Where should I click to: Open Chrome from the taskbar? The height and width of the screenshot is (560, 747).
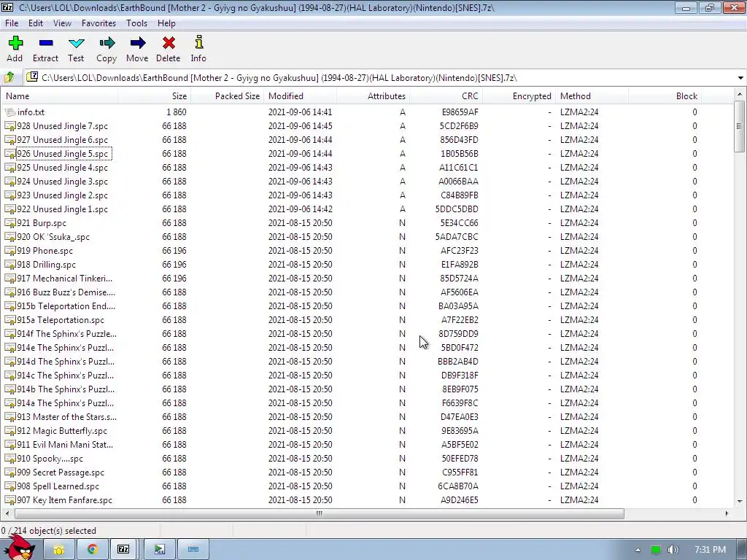(92, 550)
